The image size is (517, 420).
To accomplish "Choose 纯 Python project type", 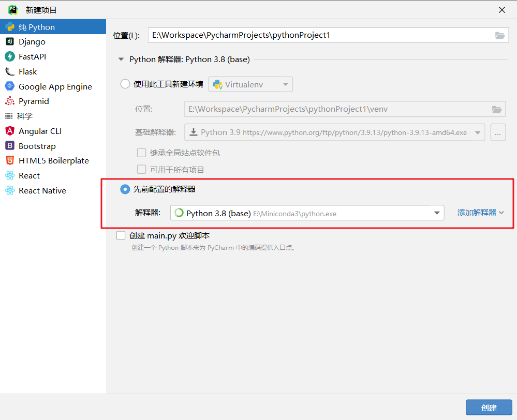I will pos(53,27).
